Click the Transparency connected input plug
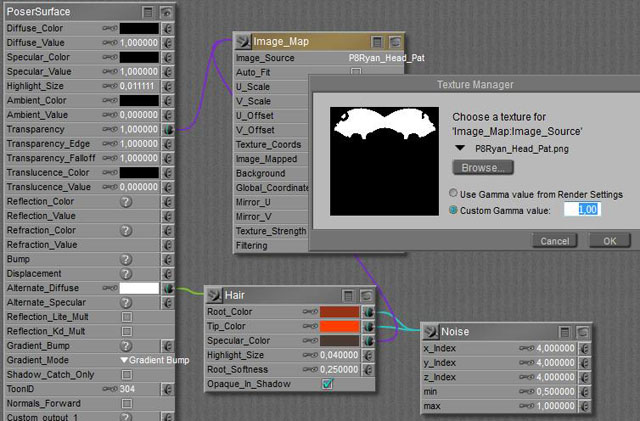Screen dimensions: 640x421 pos(167,129)
